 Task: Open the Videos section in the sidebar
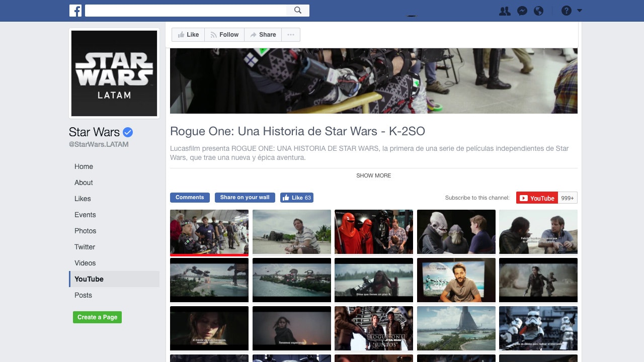pos(85,263)
